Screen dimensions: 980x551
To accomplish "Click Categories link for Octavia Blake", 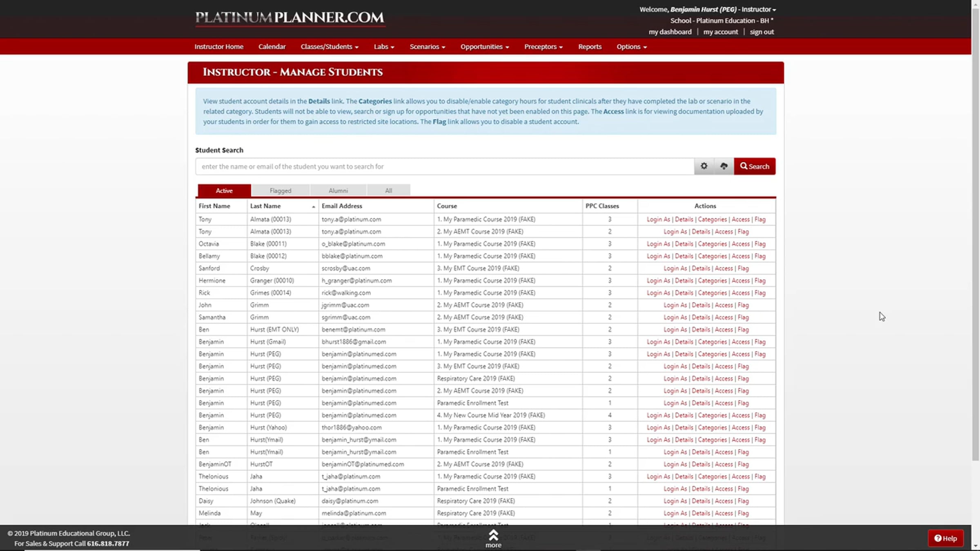I will pos(712,244).
